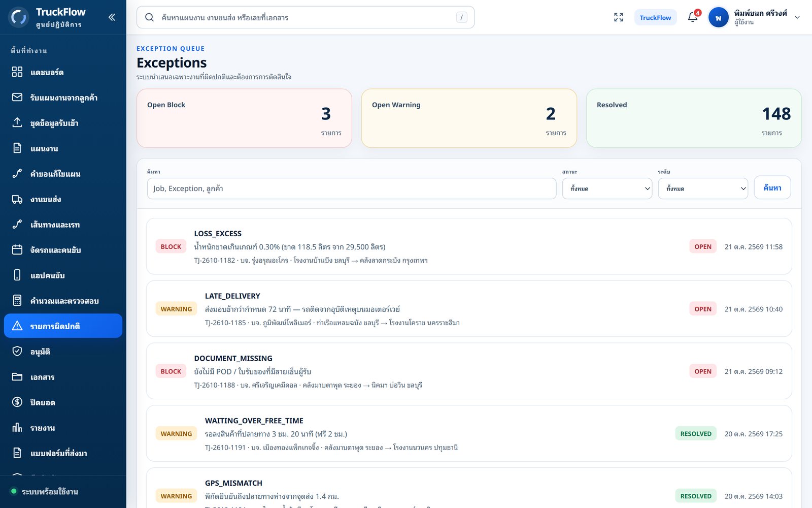
Task: Collapse the sidebar with double-chevron icon
Action: (x=112, y=17)
